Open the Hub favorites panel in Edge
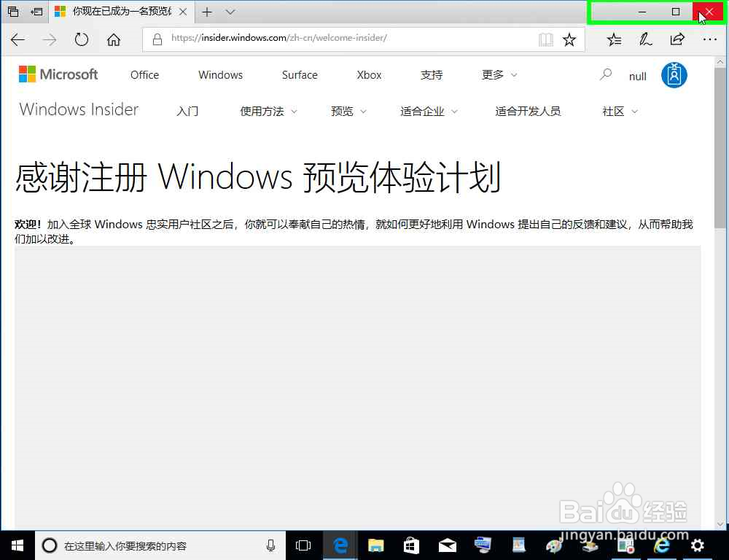This screenshot has width=729, height=560. tap(613, 39)
